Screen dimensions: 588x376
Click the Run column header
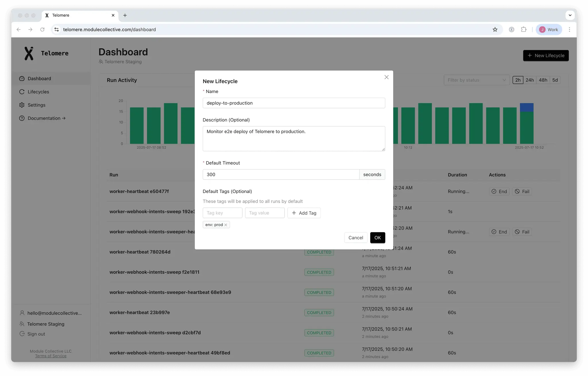114,175
